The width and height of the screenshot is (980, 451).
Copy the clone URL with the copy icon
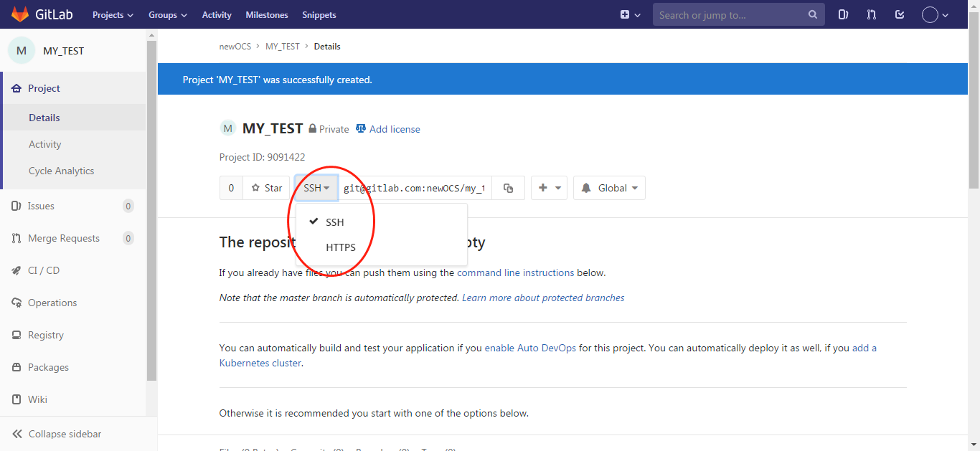point(508,187)
